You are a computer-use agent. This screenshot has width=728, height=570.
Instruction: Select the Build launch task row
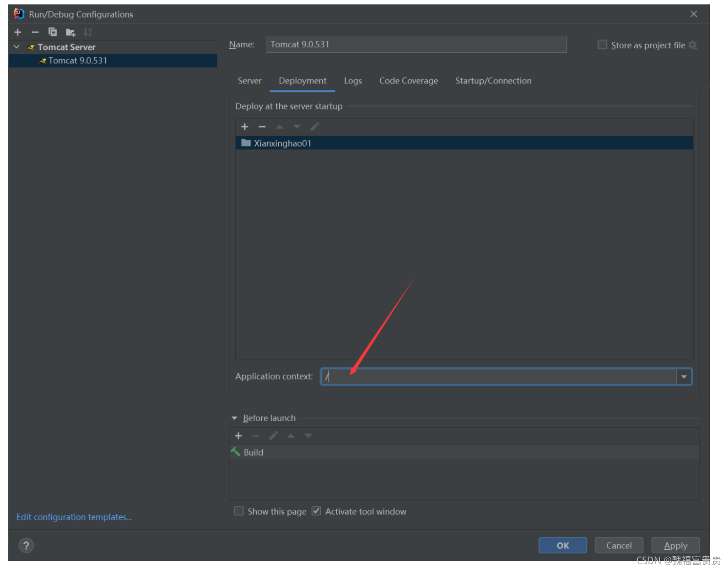tap(464, 452)
